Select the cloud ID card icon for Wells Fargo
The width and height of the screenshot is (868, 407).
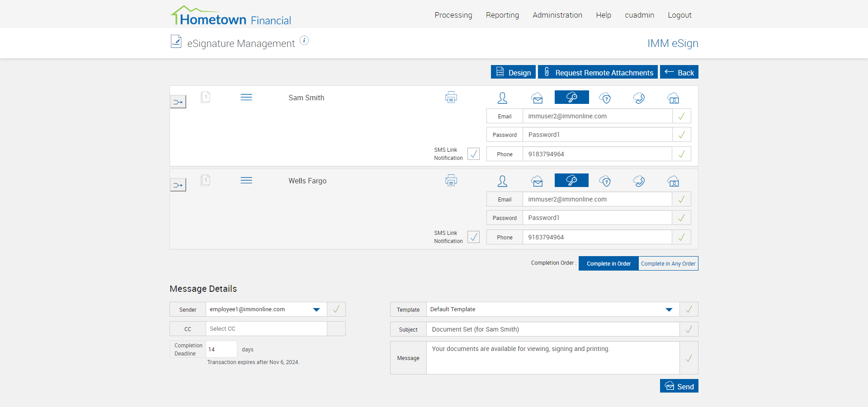coord(673,181)
